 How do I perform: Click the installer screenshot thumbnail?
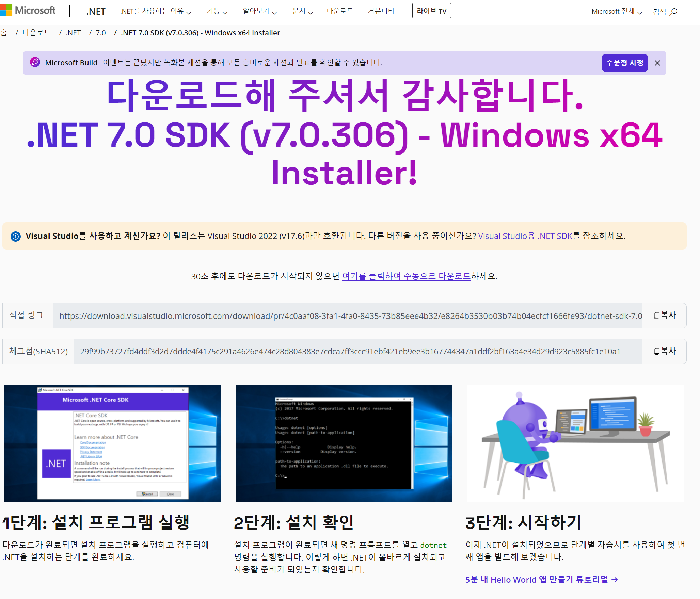(x=113, y=443)
